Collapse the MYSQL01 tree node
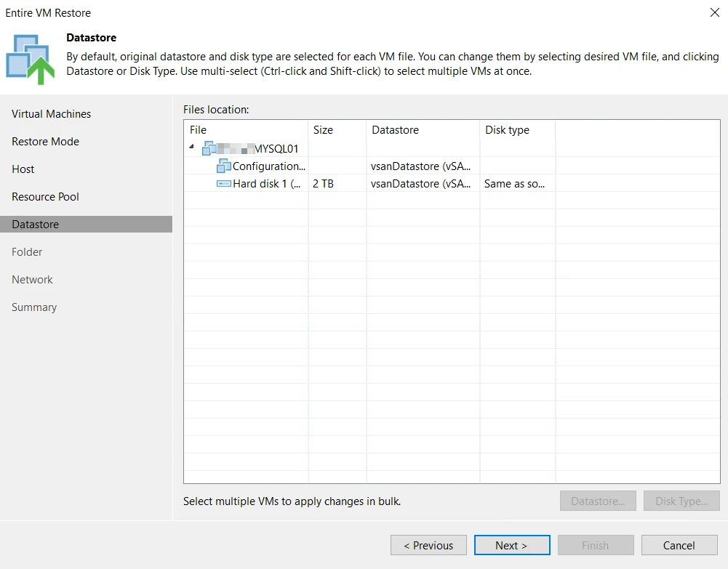This screenshot has width=728, height=569. [x=192, y=147]
